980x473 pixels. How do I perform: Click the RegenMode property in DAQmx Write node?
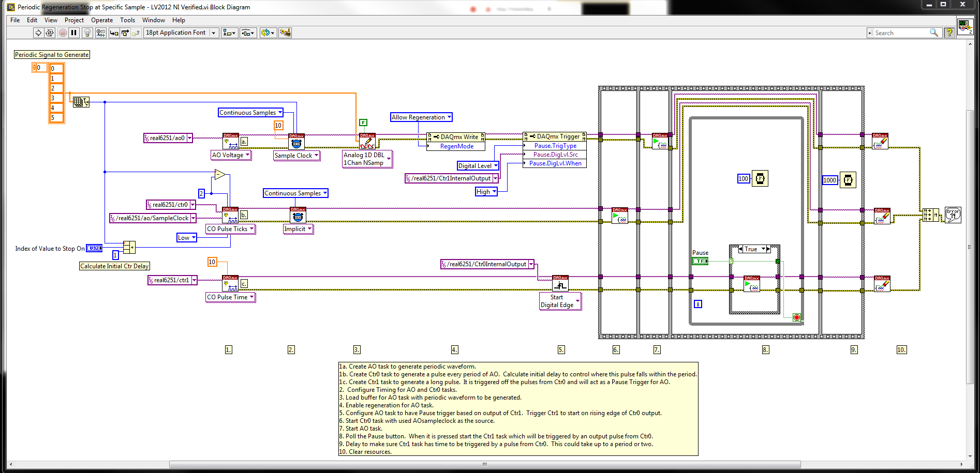pyautogui.click(x=456, y=146)
